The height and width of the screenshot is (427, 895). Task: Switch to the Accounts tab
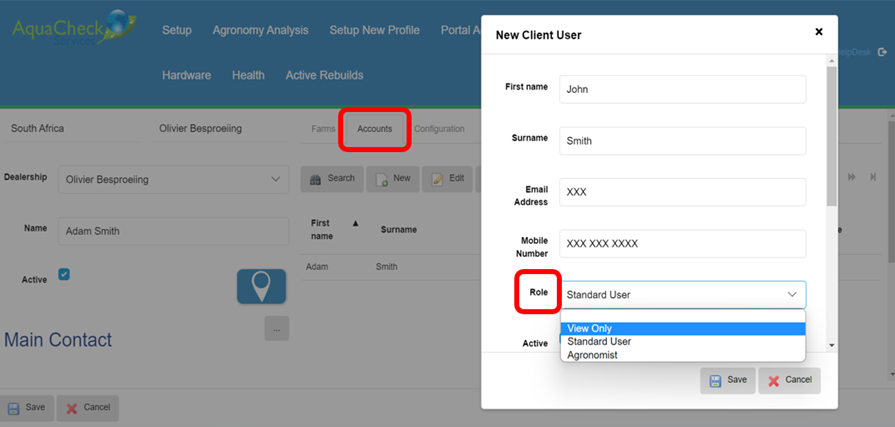375,129
